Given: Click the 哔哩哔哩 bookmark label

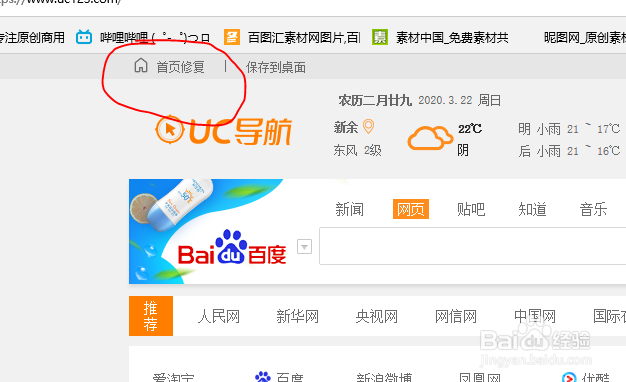Looking at the screenshot, I should pyautogui.click(x=155, y=38).
